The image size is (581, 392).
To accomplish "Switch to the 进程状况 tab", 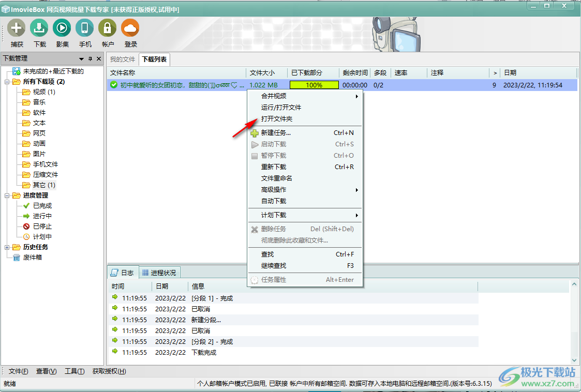I will [160, 273].
